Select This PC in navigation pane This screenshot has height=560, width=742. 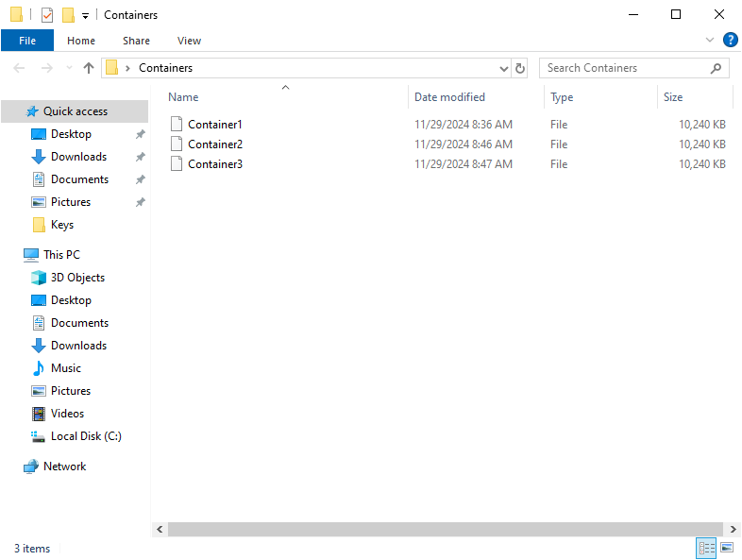click(x=61, y=255)
